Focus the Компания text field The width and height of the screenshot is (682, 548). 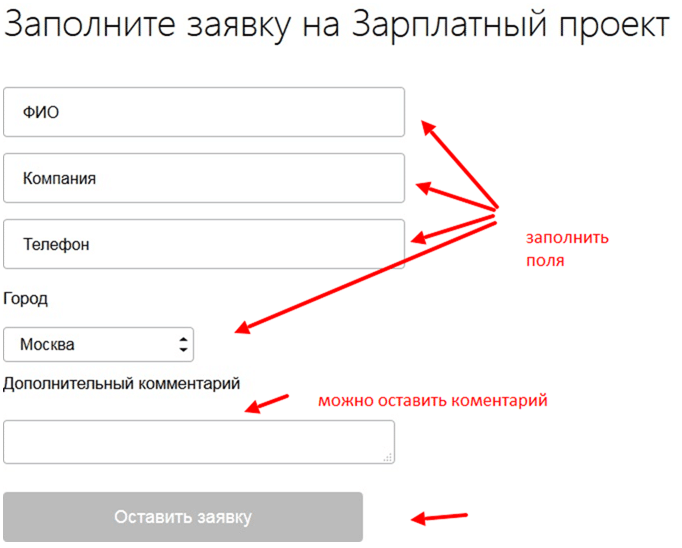[x=204, y=178]
